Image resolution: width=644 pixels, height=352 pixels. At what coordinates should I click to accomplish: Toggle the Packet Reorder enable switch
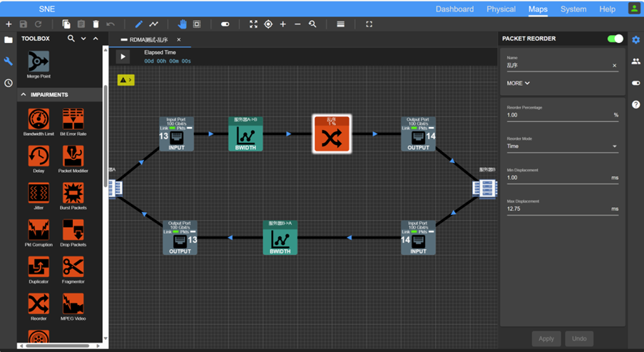pos(615,39)
